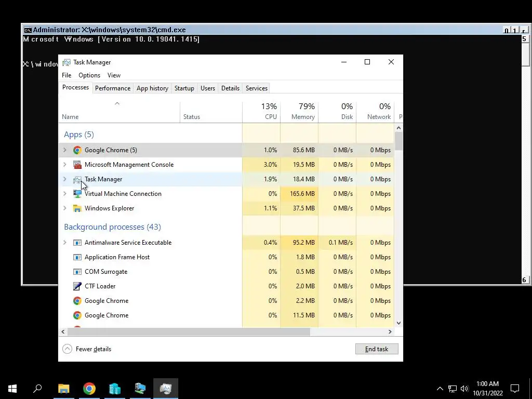
Task: Sort processes by Network column
Action: [375, 112]
